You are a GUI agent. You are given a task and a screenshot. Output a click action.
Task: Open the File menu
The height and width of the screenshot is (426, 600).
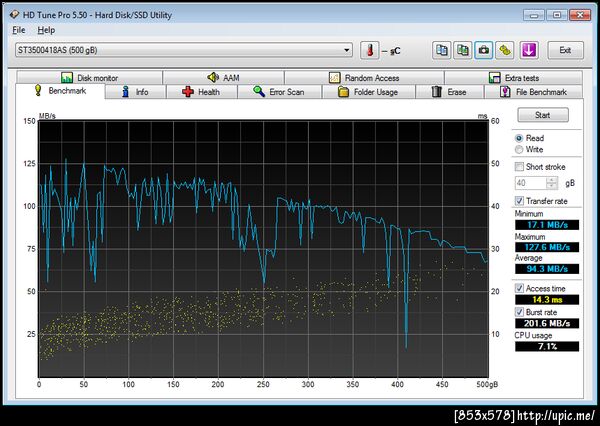19,30
